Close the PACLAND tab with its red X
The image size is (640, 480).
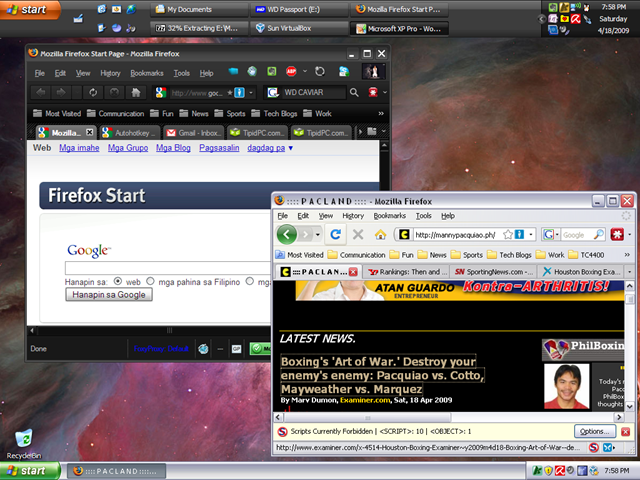[x=353, y=272]
